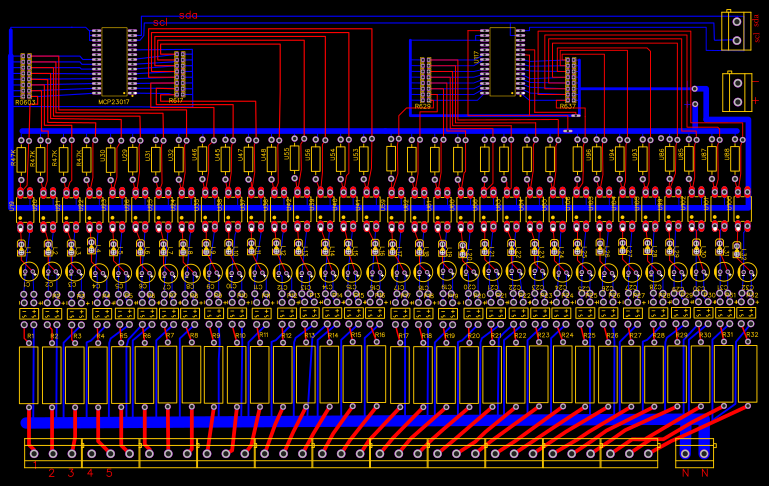Image resolution: width=769 pixels, height=486 pixels.
Task: Select the R20 relay designator
Action: (474, 336)
